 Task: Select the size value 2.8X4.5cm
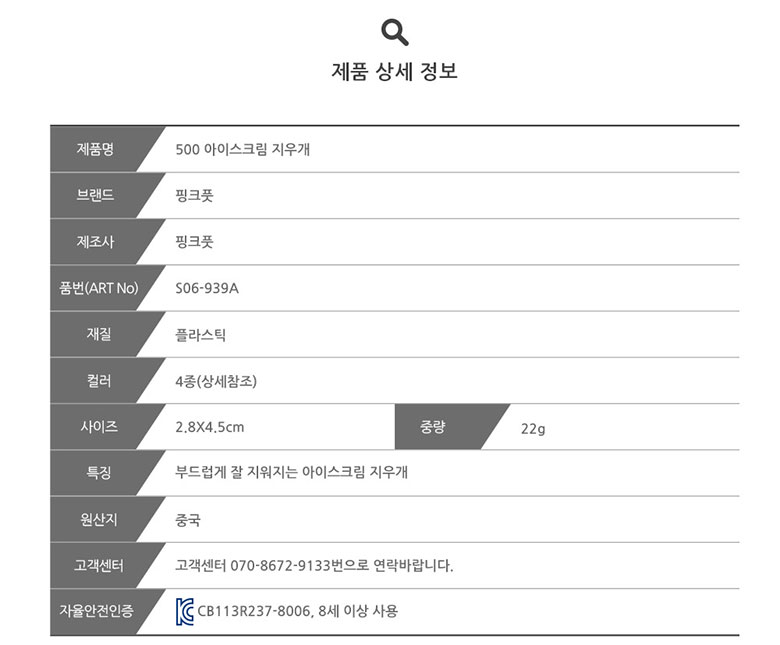coord(209,427)
